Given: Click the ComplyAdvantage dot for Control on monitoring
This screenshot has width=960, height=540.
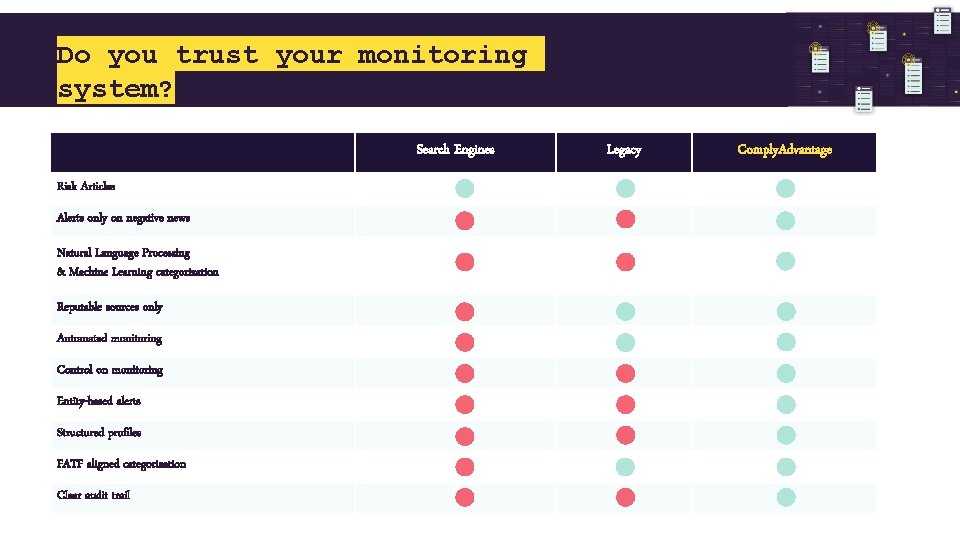Looking at the screenshot, I should click(786, 373).
